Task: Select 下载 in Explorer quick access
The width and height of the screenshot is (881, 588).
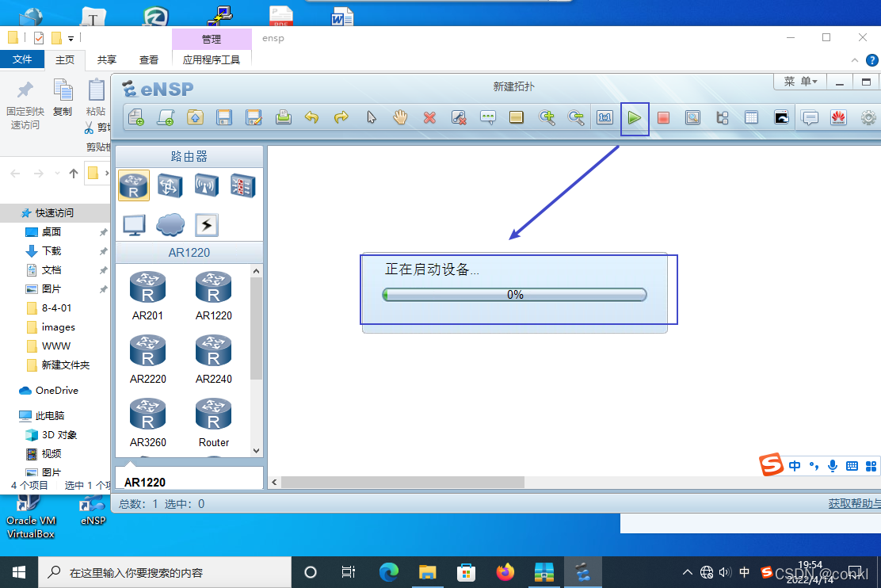Action: tap(51, 250)
